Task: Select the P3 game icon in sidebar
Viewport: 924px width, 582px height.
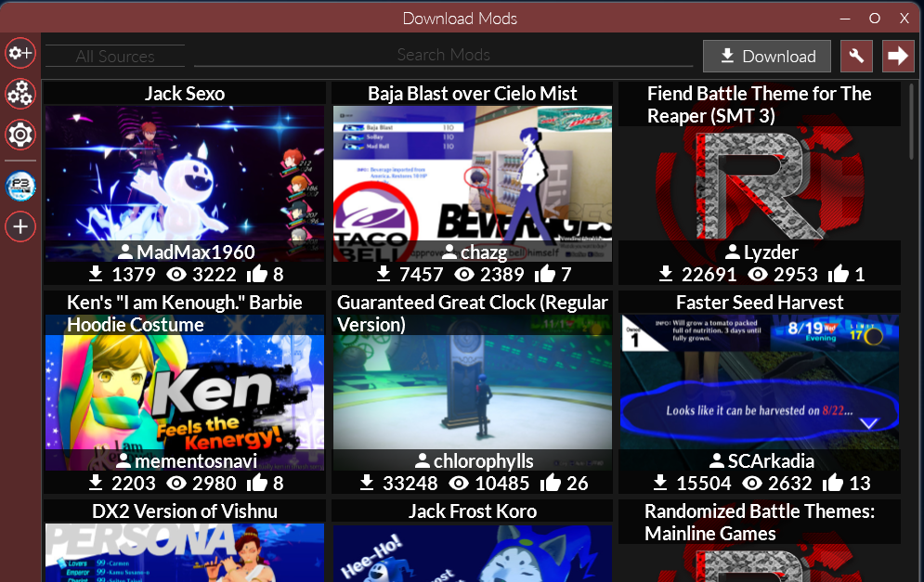Action: (x=20, y=187)
